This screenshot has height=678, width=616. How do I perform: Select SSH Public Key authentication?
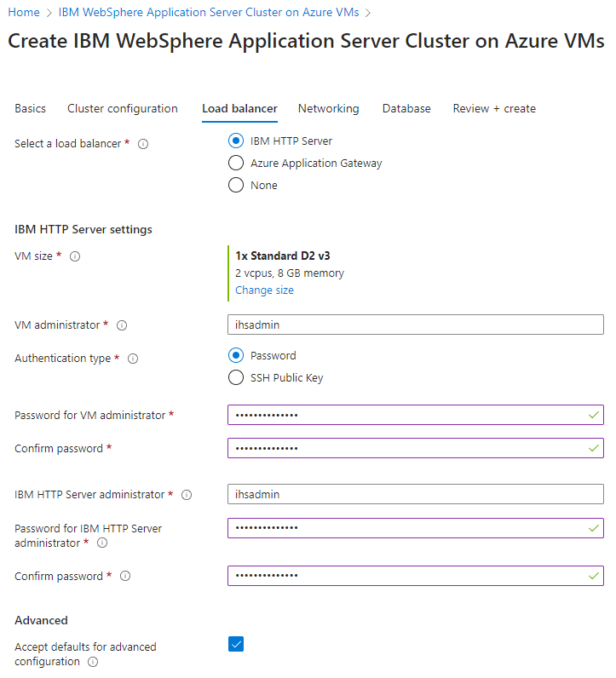click(x=236, y=377)
